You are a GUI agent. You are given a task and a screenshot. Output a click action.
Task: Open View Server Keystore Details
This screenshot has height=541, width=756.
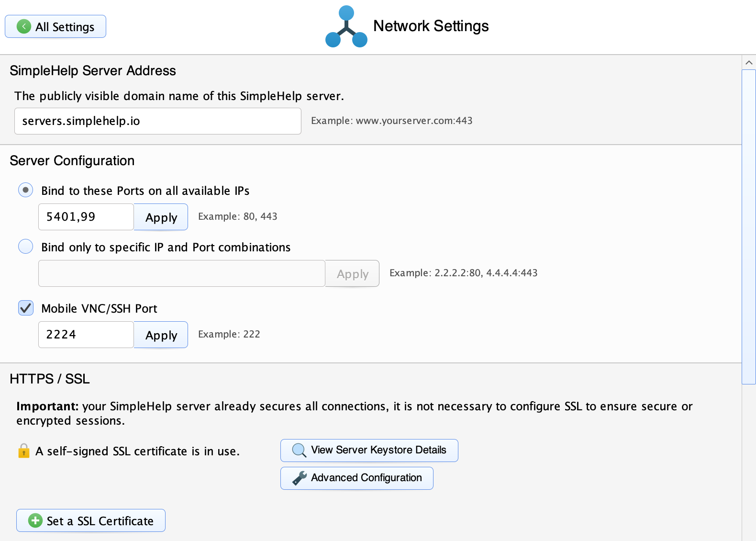369,451
